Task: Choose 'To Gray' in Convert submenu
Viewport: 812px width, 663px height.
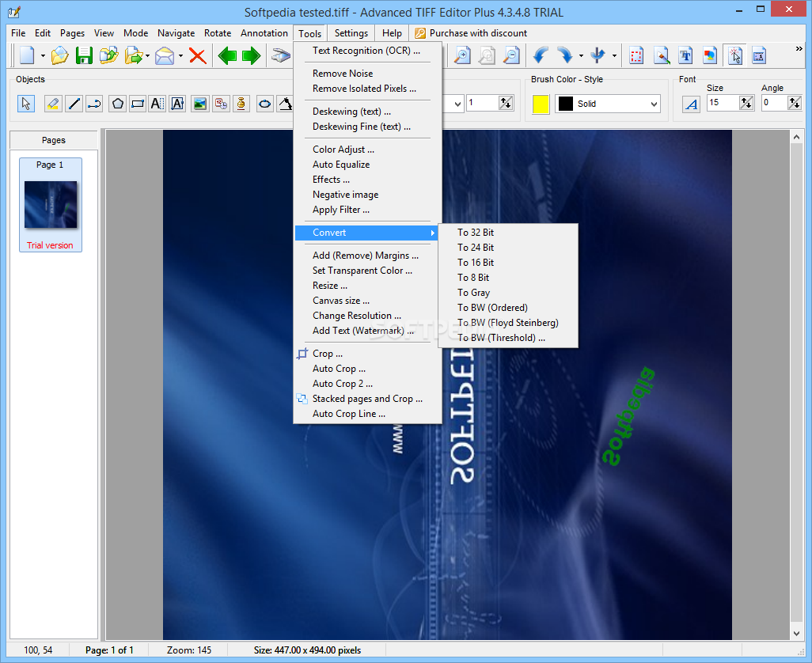Action: coord(473,293)
